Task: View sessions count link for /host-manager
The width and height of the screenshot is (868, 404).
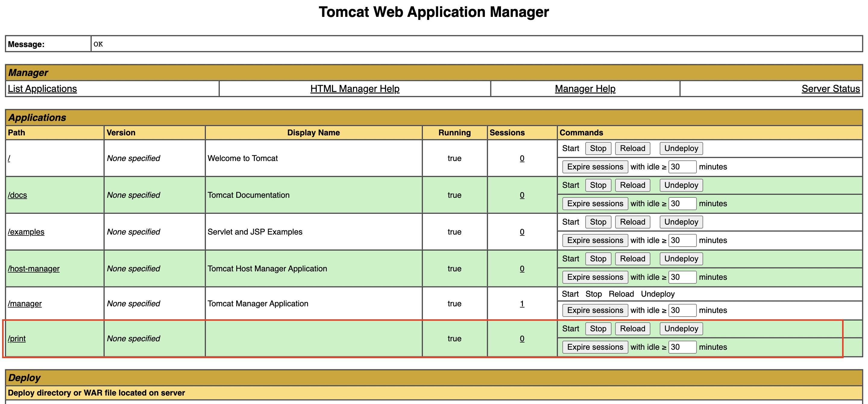Action: (522, 268)
